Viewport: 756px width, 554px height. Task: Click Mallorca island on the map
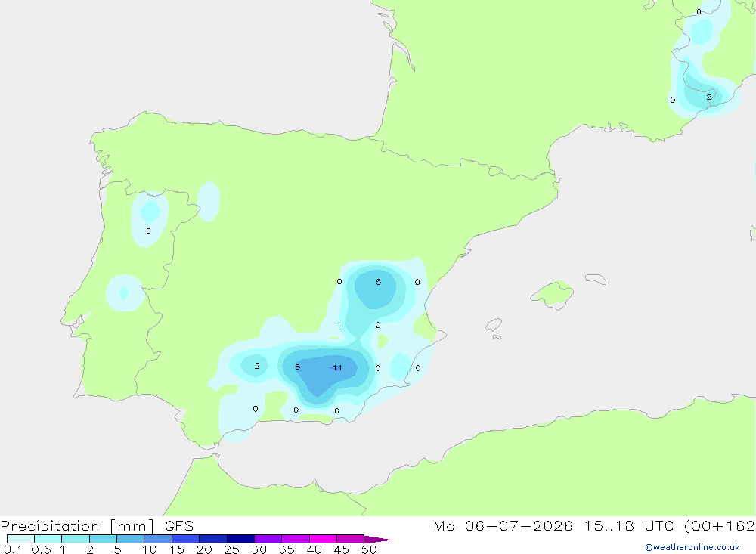coord(553,294)
